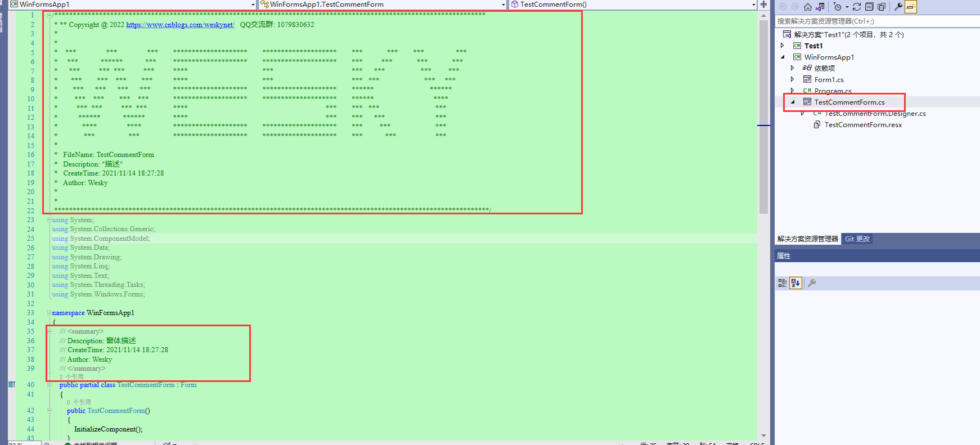Click Solution Explorer Home icon
This screenshot has width=980, height=445.
pos(808,7)
